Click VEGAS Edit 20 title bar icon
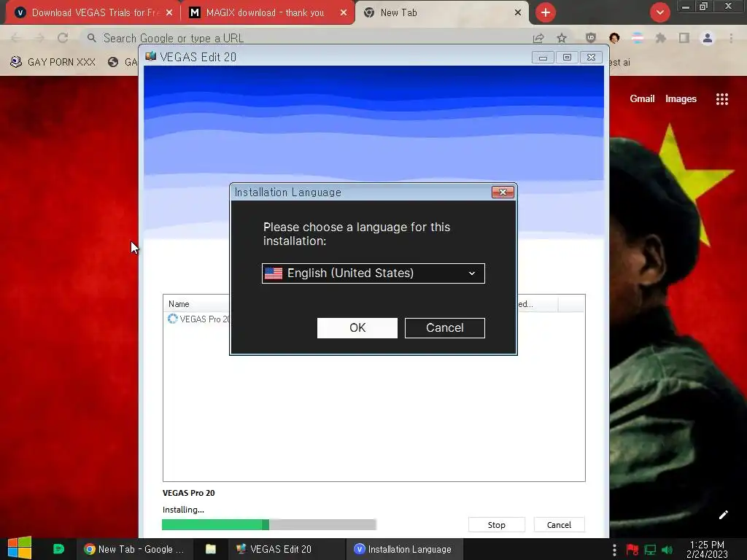The height and width of the screenshot is (560, 747). coord(150,57)
